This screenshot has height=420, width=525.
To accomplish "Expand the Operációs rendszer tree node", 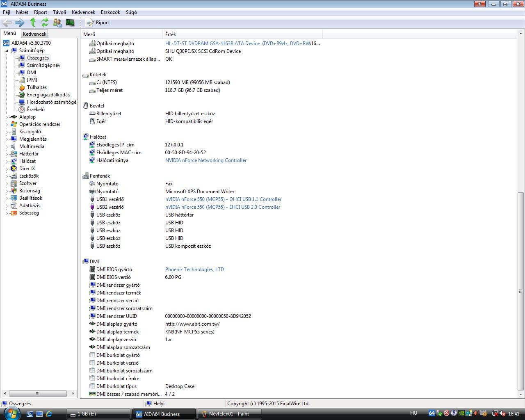I will click(7, 125).
